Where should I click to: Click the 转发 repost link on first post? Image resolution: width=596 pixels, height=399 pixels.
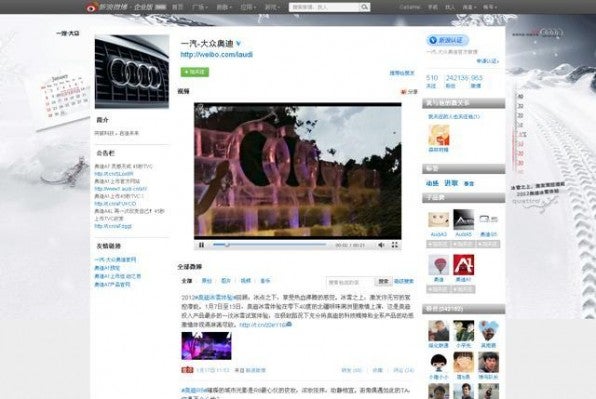pos(352,370)
